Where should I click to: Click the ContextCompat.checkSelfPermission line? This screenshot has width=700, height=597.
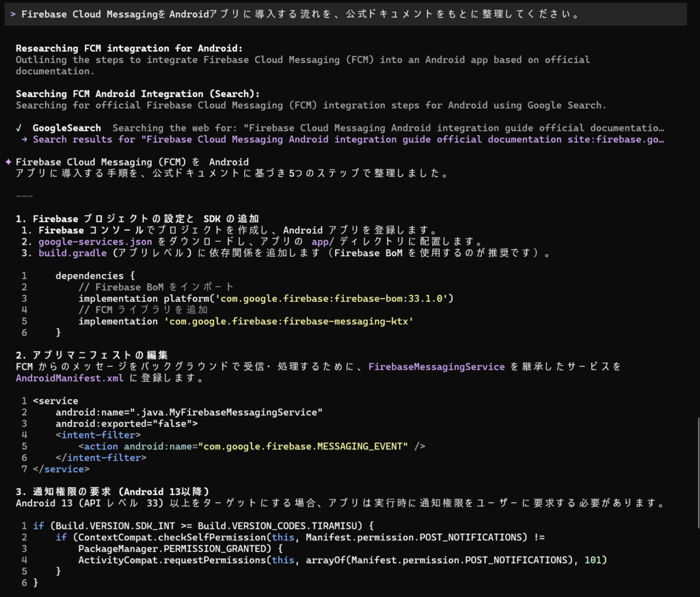pos(300,537)
